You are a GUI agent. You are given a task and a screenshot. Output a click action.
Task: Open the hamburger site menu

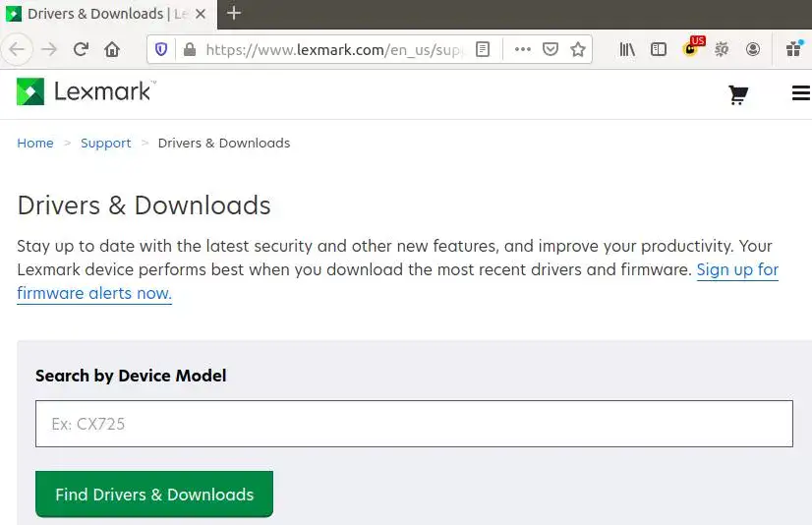(800, 93)
